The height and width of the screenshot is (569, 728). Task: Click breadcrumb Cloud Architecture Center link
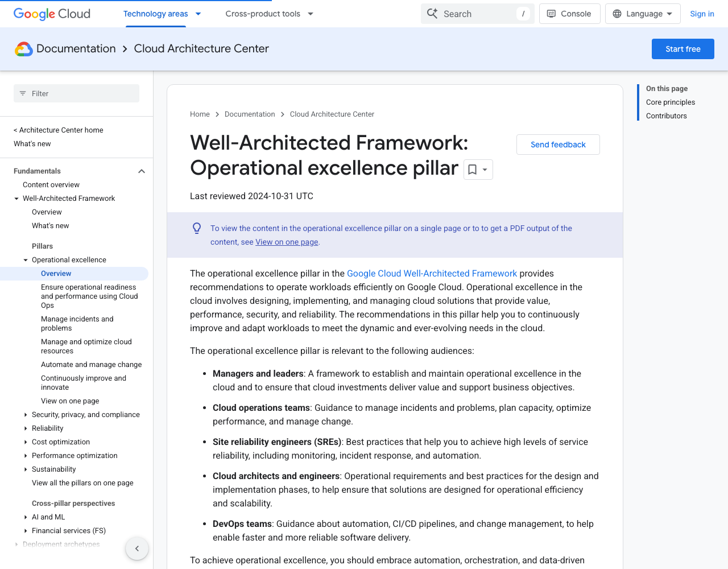pos(332,114)
